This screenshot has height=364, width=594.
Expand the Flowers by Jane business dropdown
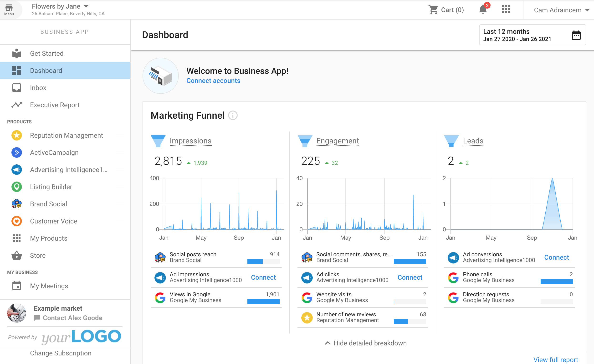[60, 6]
